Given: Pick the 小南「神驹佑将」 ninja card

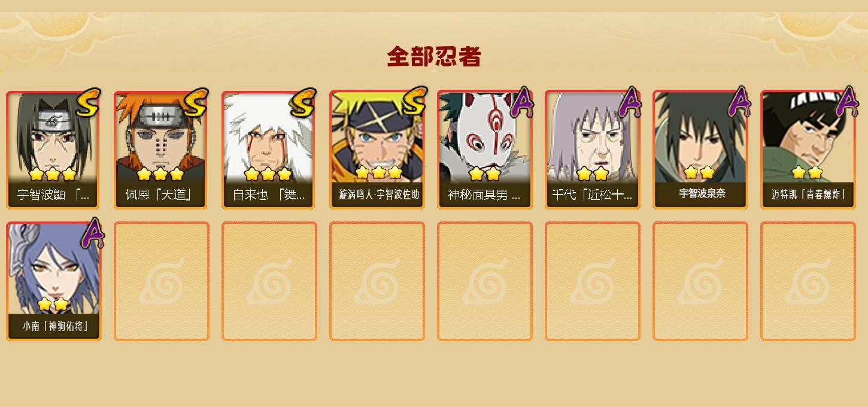Looking at the screenshot, I should pyautogui.click(x=53, y=281).
